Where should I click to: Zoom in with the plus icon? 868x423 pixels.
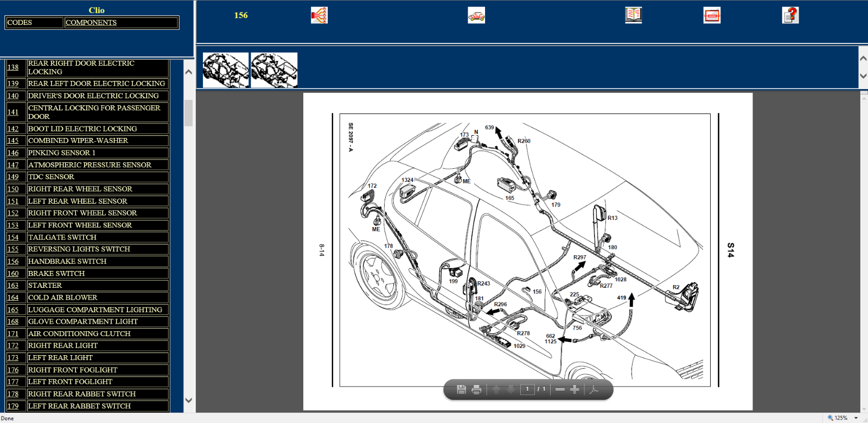(x=575, y=389)
